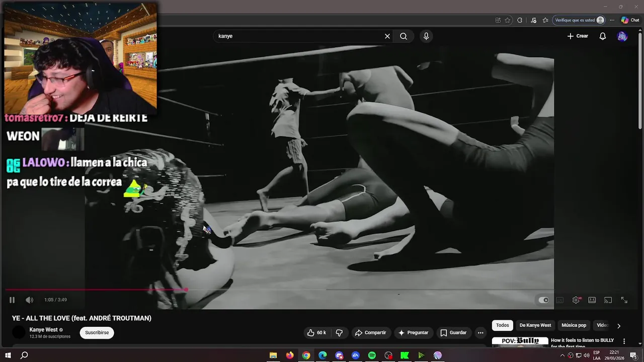Open the Crear menu
Image resolution: width=644 pixels, height=362 pixels.
578,36
